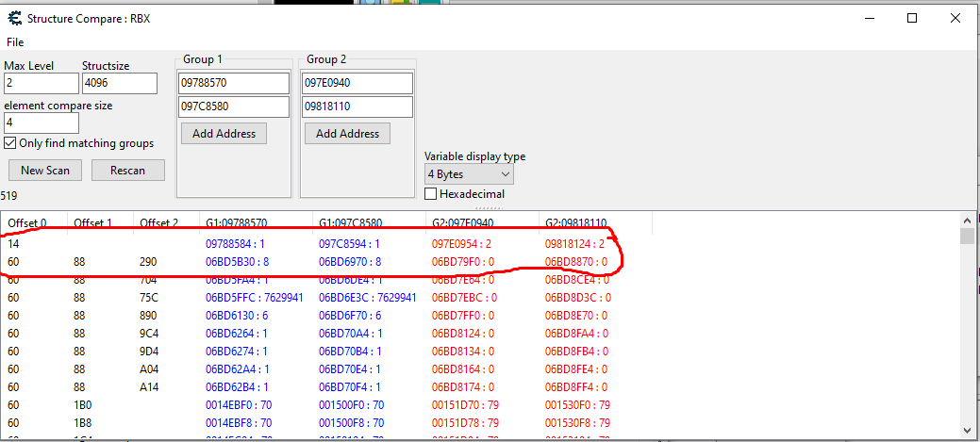The image size is (980, 442).
Task: Select offset A14 cell
Action: 149,387
